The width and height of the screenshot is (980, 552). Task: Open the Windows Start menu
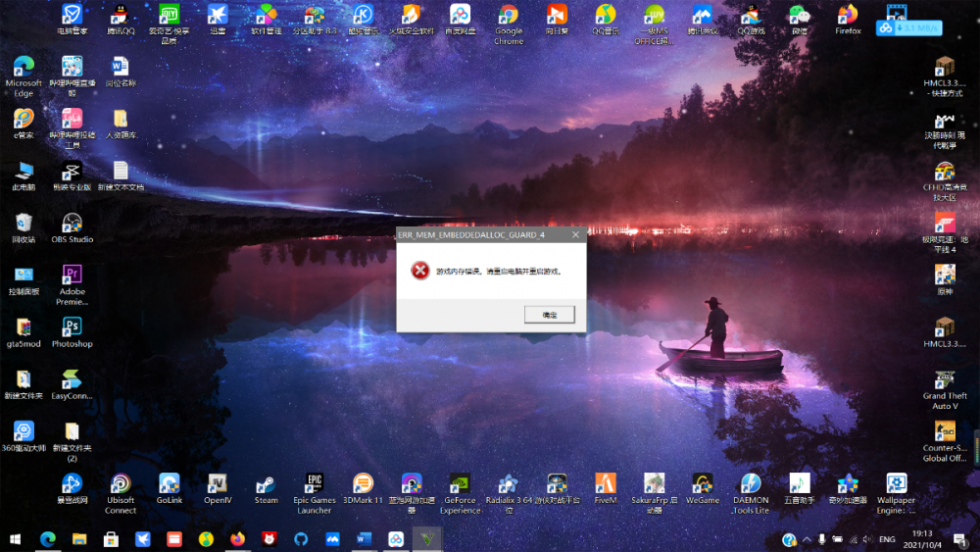pos(15,539)
